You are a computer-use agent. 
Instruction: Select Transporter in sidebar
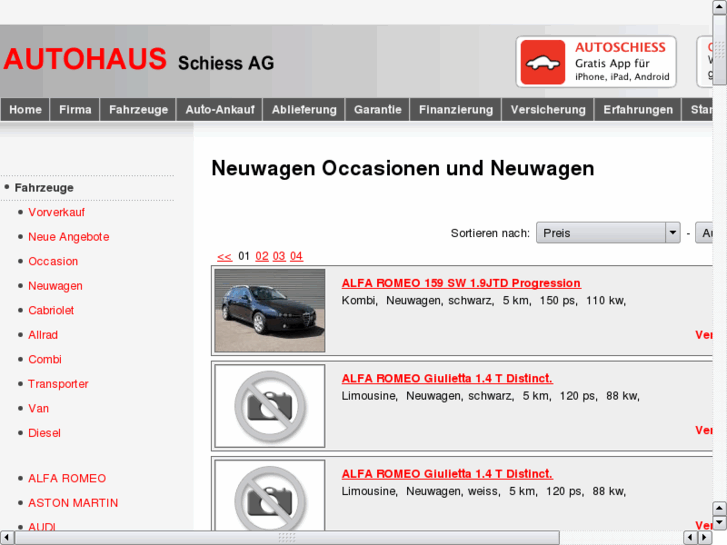pos(58,384)
